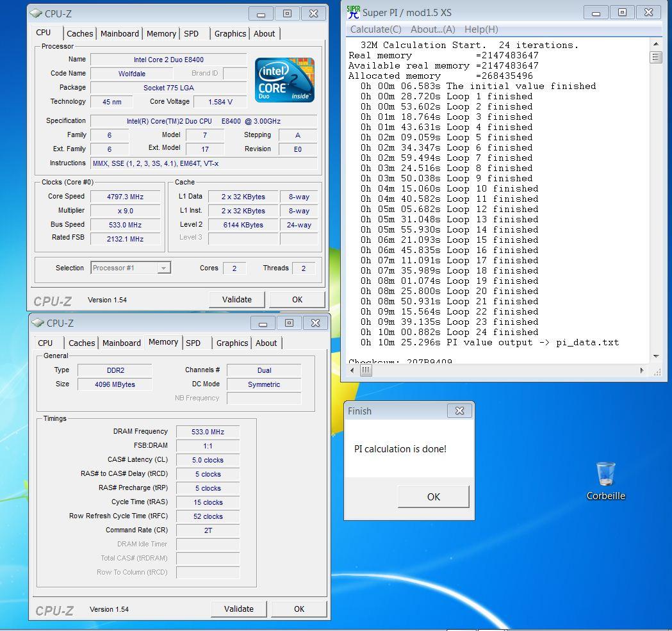Click the tRFC value 52 clocks
This screenshot has width=672, height=631.
(x=208, y=516)
